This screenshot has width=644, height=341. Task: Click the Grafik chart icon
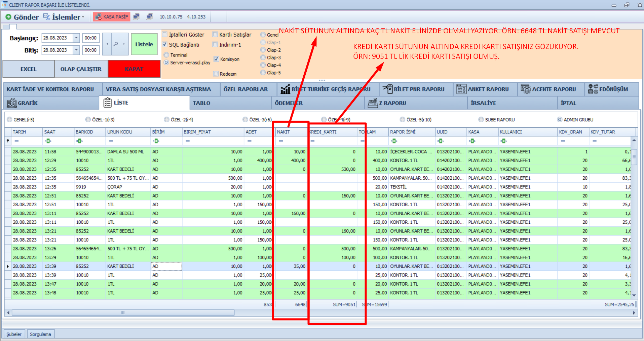point(12,103)
